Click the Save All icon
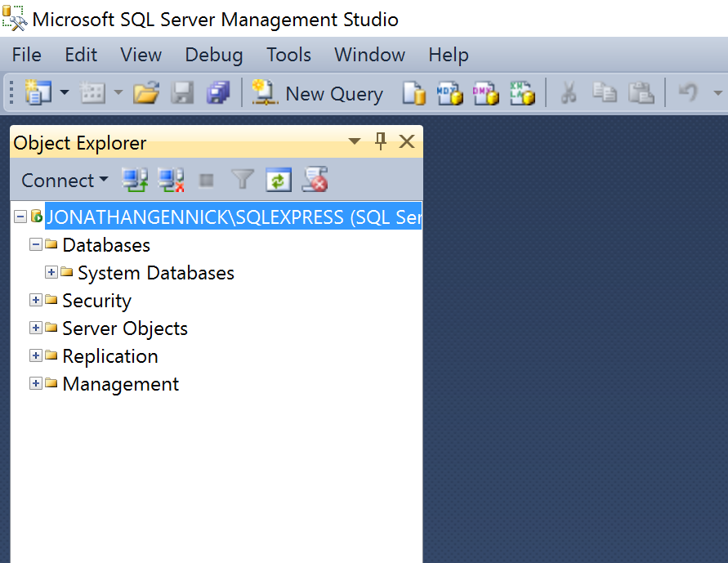 [218, 92]
